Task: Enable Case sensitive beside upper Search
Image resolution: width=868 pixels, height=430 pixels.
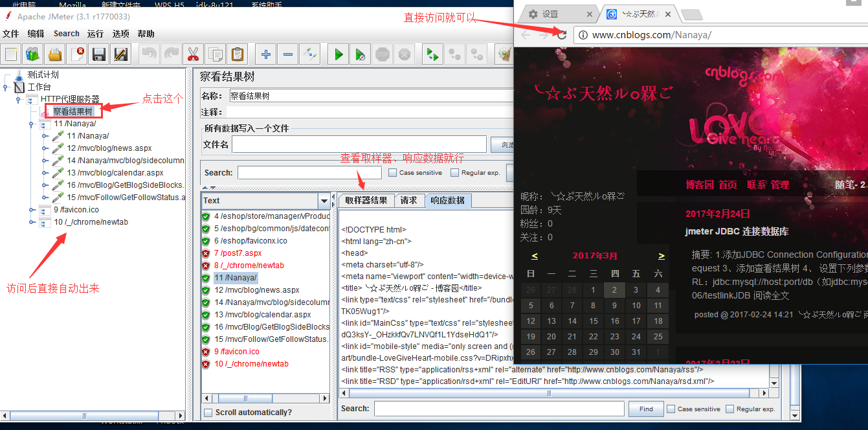Action: click(392, 173)
